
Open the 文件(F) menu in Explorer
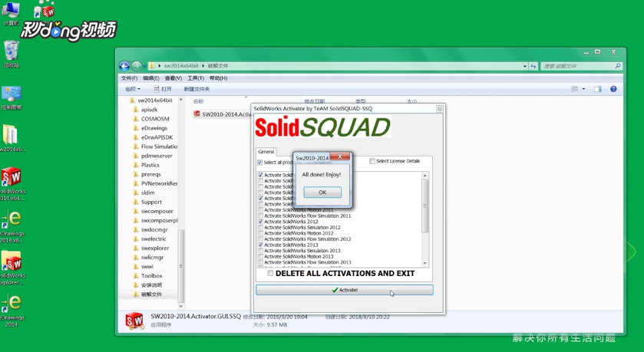[x=130, y=78]
